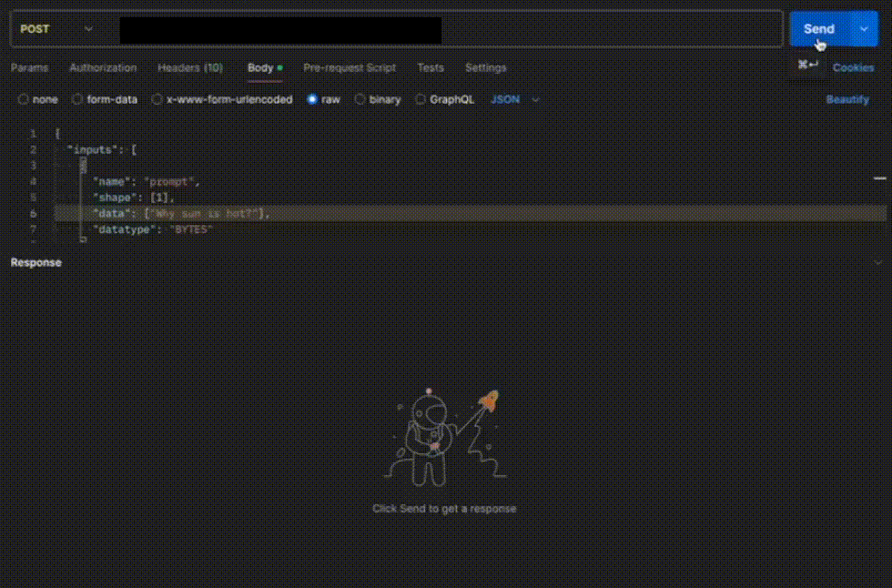
Task: Select the binary radio button
Action: coord(360,99)
